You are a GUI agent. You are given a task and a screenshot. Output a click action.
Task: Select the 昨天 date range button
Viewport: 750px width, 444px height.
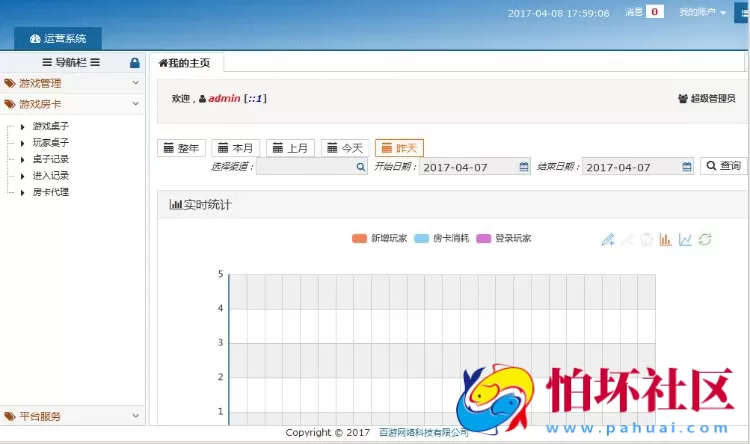[x=399, y=148]
